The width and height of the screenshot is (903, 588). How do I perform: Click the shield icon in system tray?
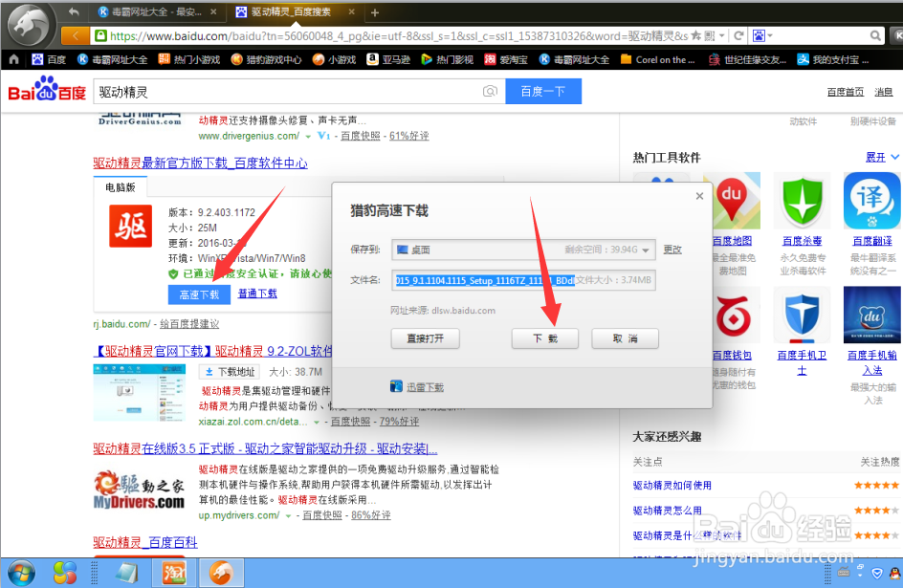(x=877, y=573)
